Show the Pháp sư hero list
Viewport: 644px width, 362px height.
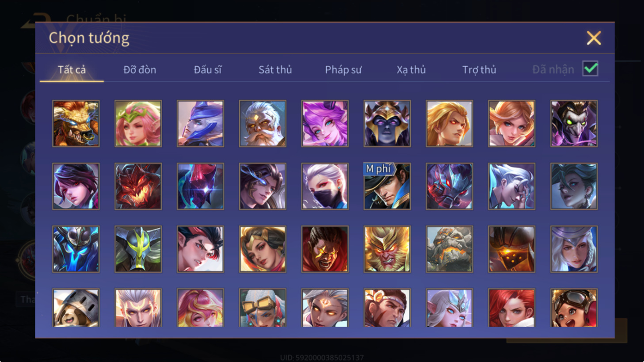tap(343, 69)
